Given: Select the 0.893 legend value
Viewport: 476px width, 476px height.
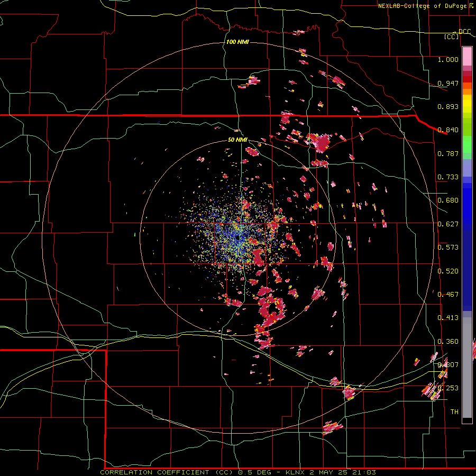Looking at the screenshot, I should 448,106.
